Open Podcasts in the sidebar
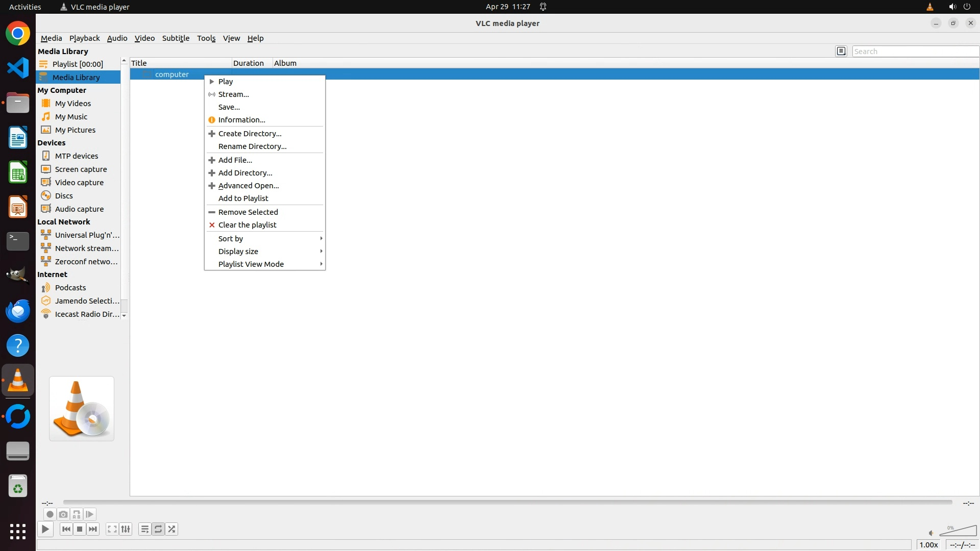This screenshot has width=980, height=551. (70, 287)
